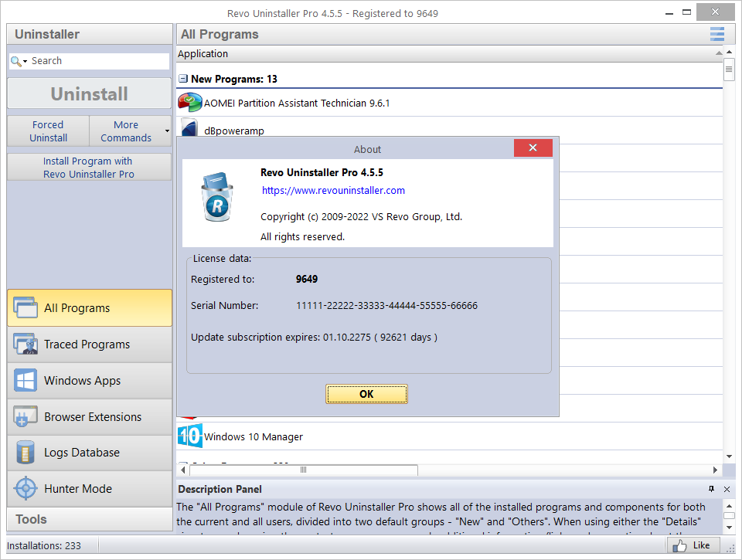Viewport: 742px width, 560px height.
Task: Expand the Tools section
Action: click(90, 519)
